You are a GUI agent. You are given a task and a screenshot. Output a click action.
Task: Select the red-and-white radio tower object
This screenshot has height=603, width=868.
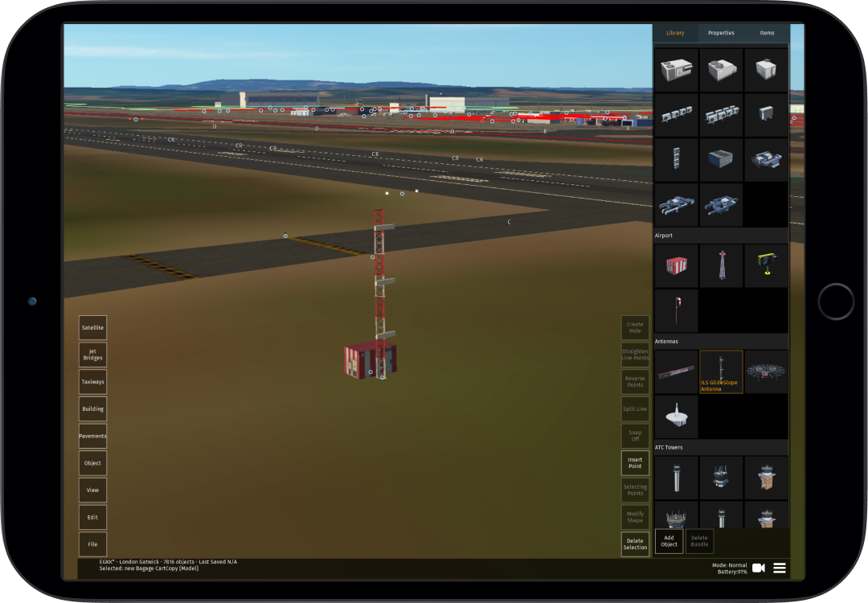click(721, 265)
